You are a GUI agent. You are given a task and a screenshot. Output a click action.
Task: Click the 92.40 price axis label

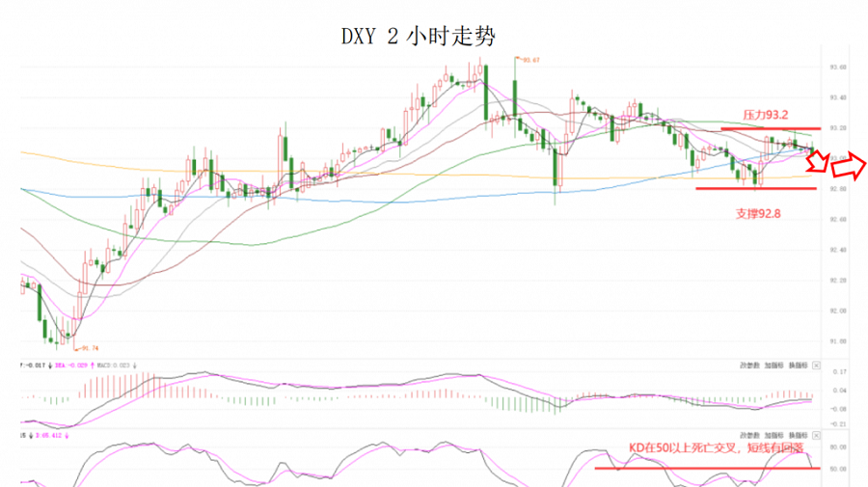pyautogui.click(x=837, y=250)
